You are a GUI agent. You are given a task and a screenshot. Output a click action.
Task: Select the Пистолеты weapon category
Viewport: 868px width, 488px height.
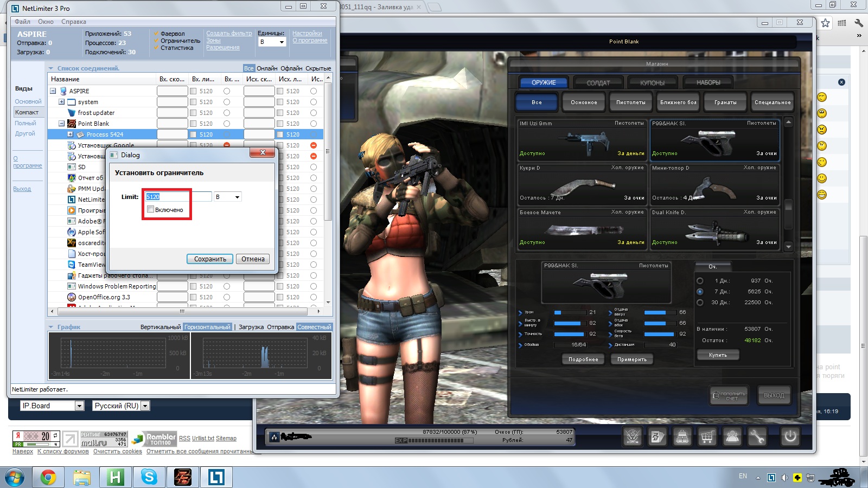(631, 102)
